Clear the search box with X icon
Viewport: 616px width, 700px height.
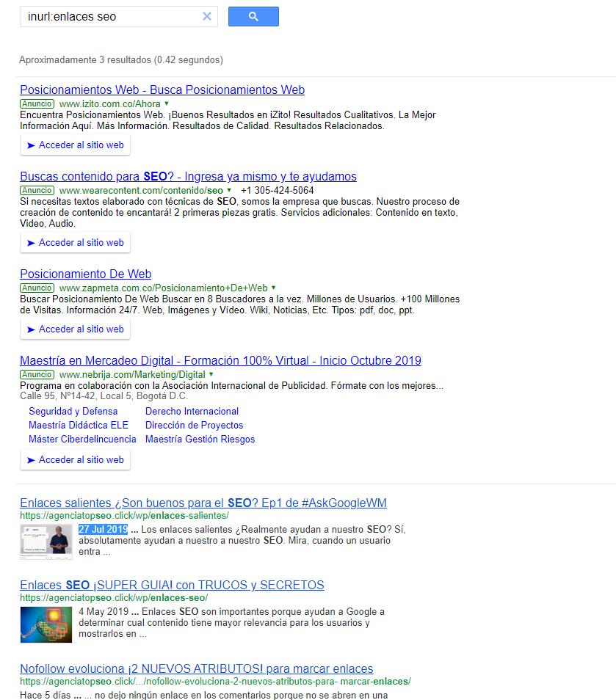pyautogui.click(x=207, y=16)
